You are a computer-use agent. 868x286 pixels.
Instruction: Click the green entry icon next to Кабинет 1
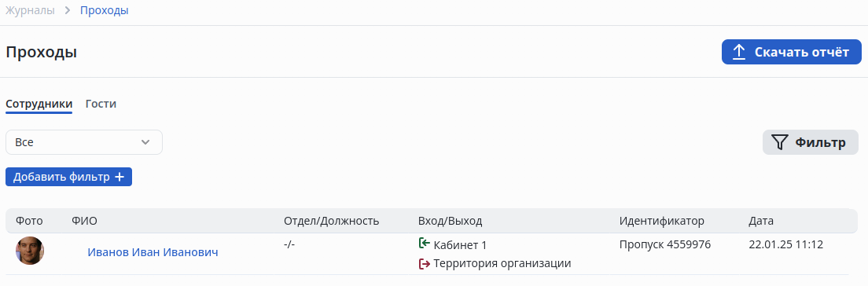tap(424, 243)
